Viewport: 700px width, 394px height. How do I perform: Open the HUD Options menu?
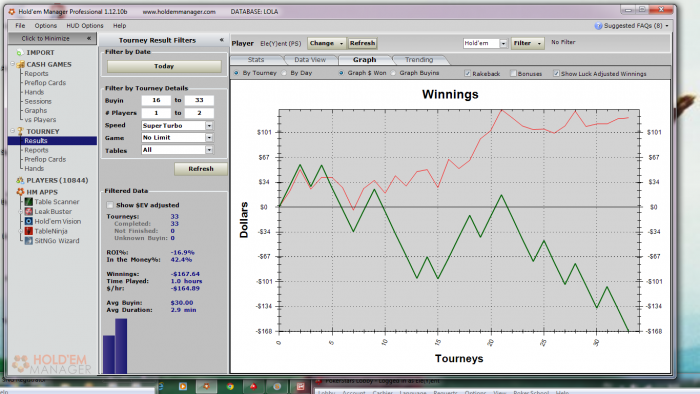(x=85, y=26)
